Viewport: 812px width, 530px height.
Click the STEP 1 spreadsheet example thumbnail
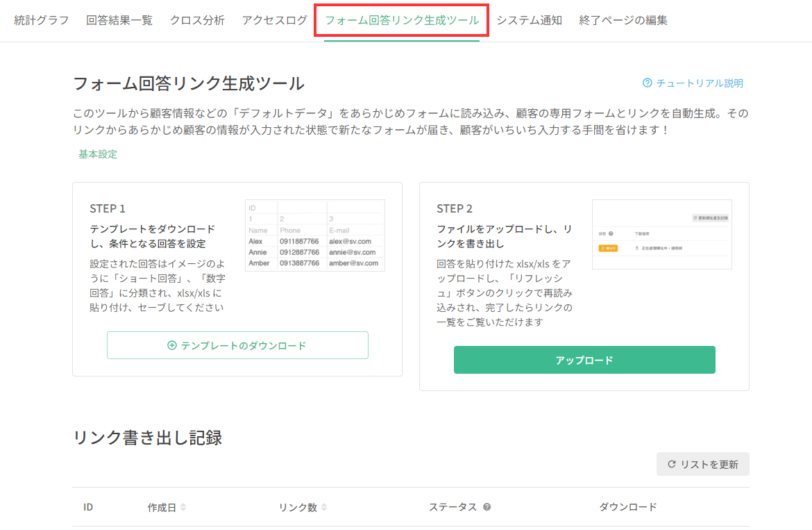tap(315, 235)
